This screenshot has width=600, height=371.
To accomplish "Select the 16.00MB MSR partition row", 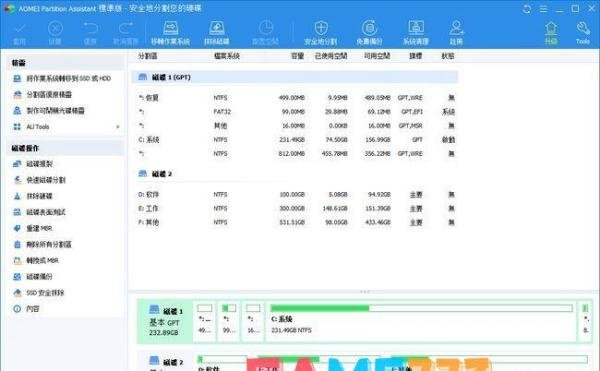I will point(295,126).
